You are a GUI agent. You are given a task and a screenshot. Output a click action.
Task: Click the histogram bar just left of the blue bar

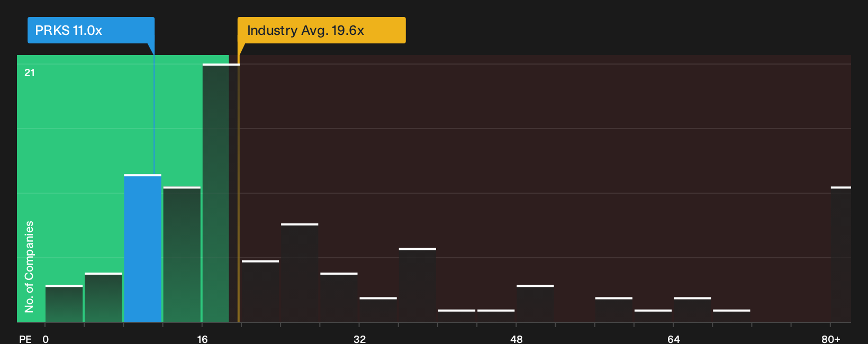[x=103, y=297]
